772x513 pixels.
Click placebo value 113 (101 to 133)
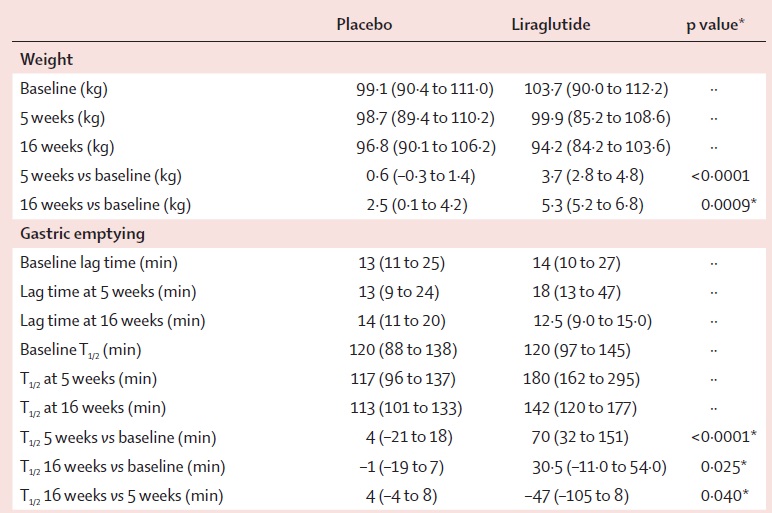(406, 408)
